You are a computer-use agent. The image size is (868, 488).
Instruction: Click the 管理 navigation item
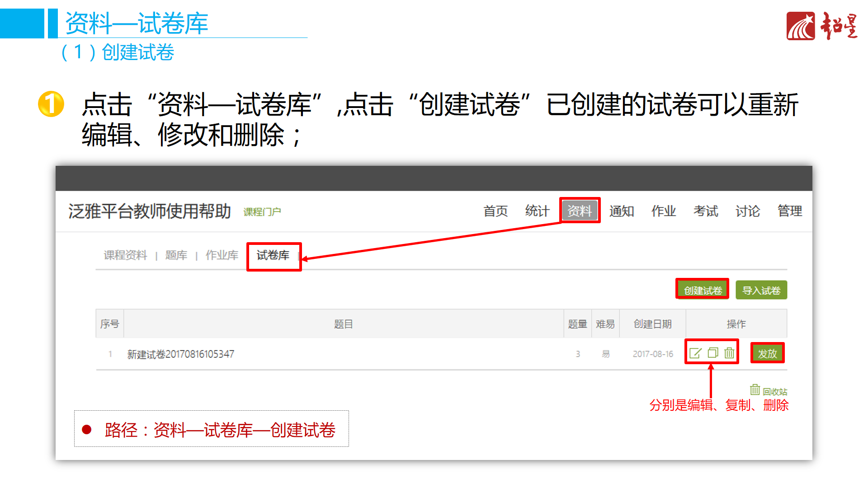point(790,211)
